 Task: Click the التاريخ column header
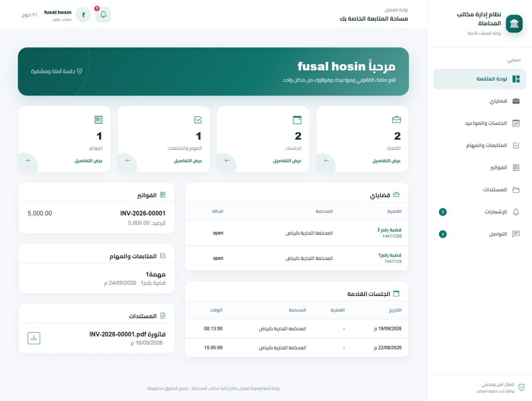(395, 310)
